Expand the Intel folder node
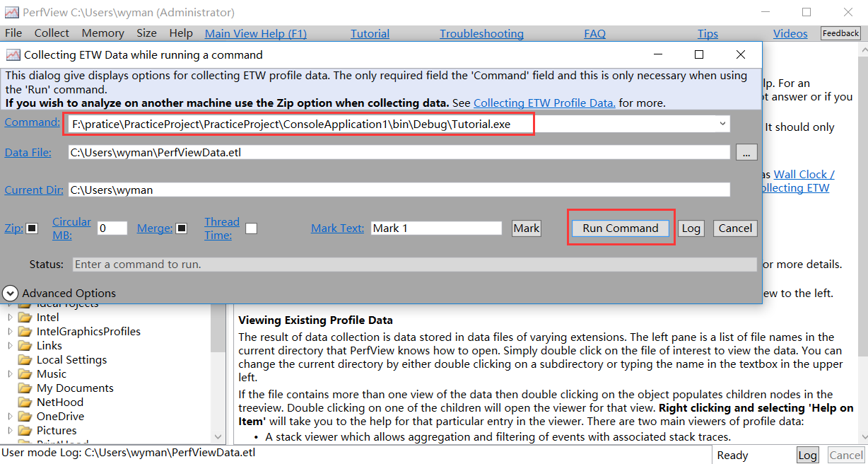The image size is (868, 464). click(x=10, y=318)
